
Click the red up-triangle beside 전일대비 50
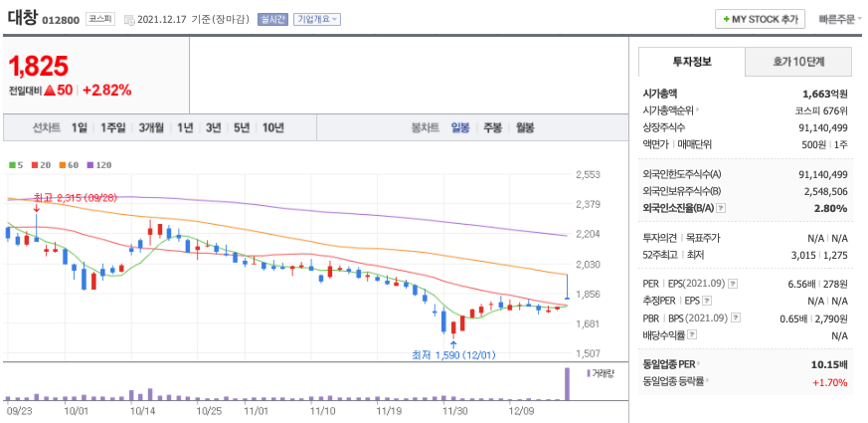(x=50, y=91)
